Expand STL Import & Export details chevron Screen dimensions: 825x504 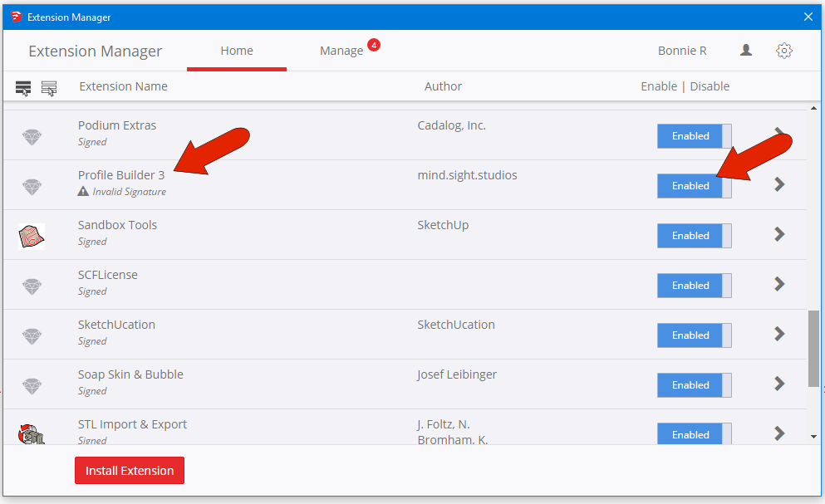(779, 433)
